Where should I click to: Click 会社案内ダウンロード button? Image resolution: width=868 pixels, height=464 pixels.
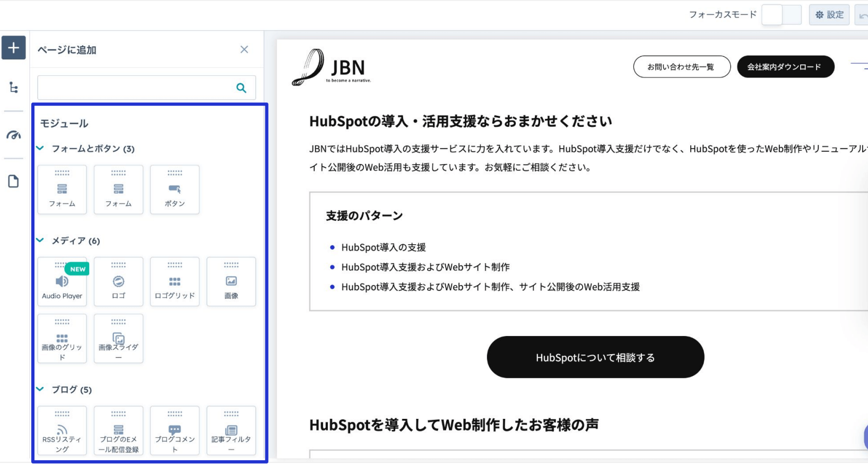click(x=785, y=67)
